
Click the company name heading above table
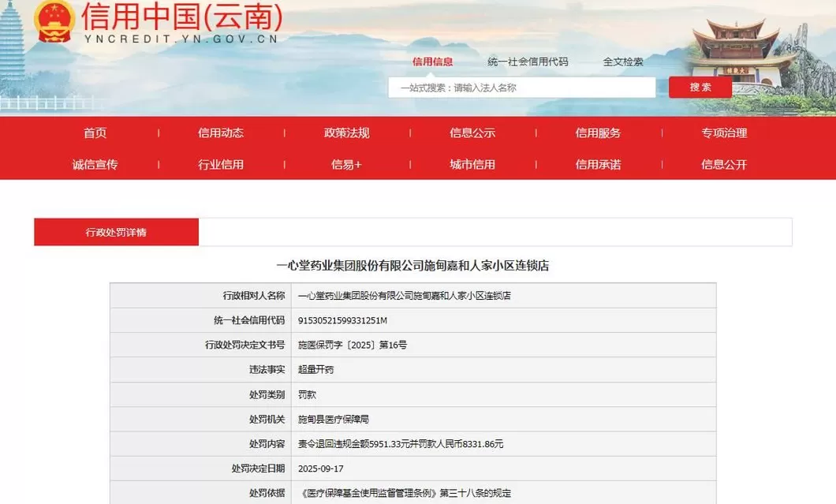point(412,266)
